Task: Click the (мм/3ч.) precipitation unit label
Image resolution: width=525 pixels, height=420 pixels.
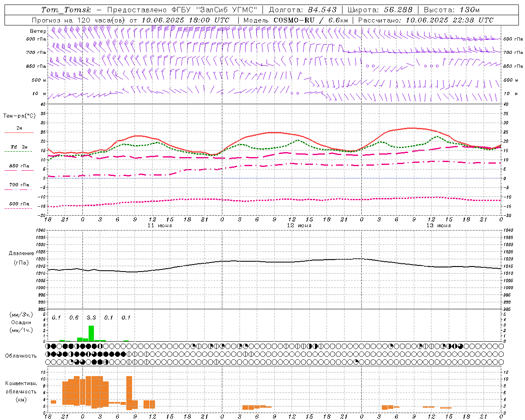Action: pyautogui.click(x=21, y=315)
